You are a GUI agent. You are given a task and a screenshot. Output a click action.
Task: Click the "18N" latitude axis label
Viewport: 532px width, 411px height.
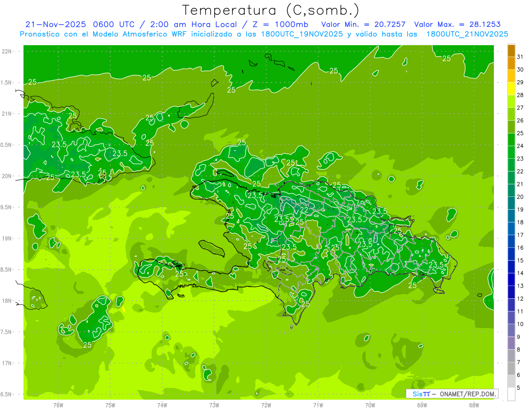pos(7,301)
